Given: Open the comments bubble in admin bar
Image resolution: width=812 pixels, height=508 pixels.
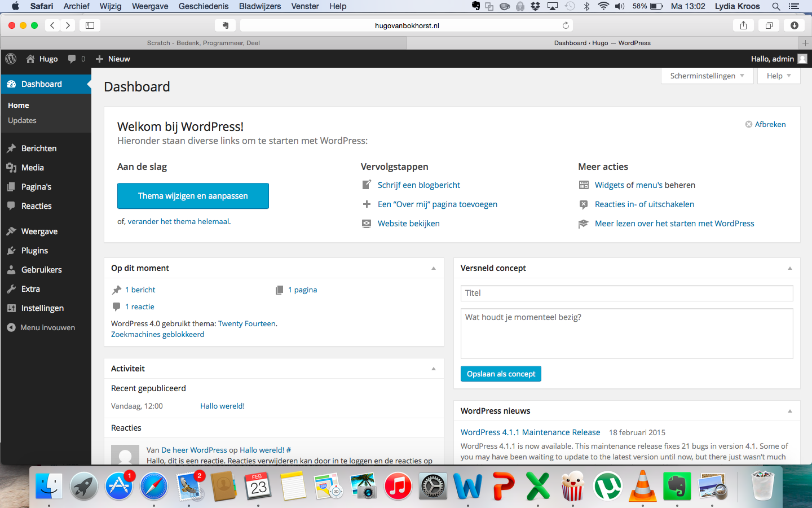Looking at the screenshot, I should (76, 59).
